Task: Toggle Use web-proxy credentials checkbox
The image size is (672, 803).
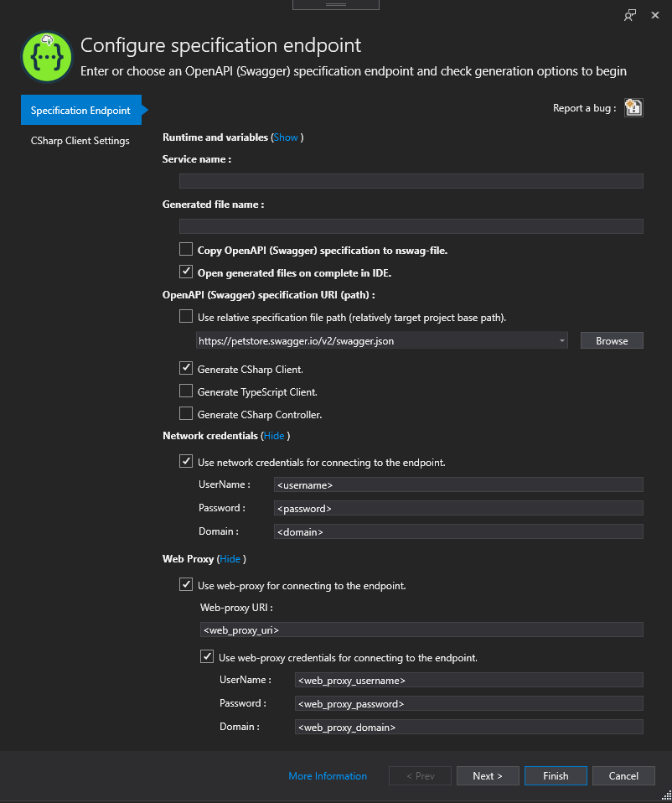Action: point(207,657)
